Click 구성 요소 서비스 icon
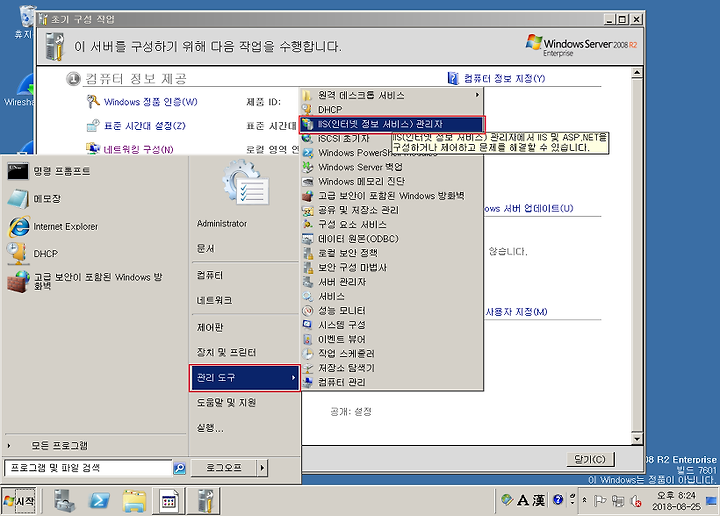Image resolution: width=720 pixels, height=516 pixels. tap(307, 224)
